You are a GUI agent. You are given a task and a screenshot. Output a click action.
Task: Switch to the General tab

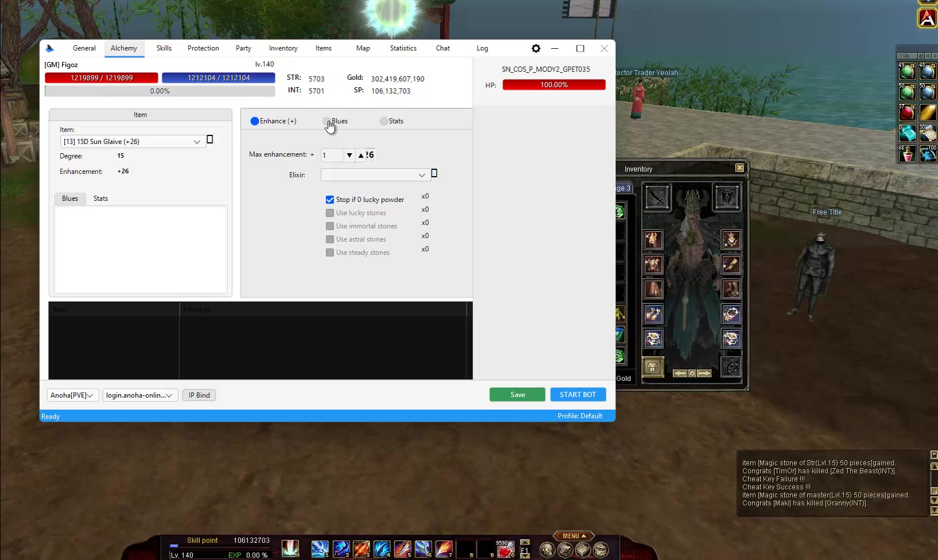pyautogui.click(x=84, y=48)
